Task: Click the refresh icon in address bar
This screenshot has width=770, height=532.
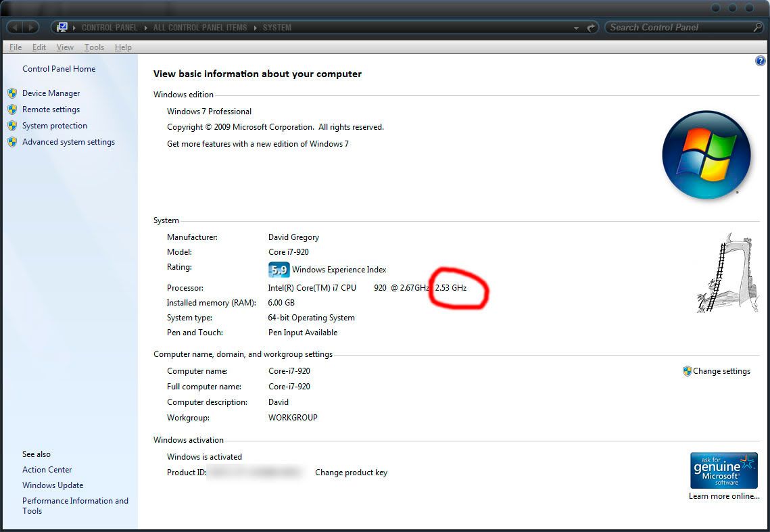Action: pyautogui.click(x=592, y=28)
